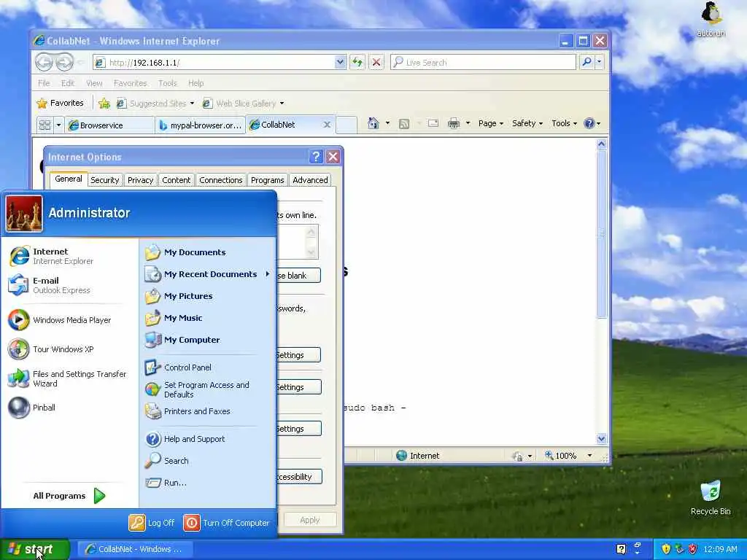
Task: Open Recycle Bin on desktop
Action: (711, 497)
